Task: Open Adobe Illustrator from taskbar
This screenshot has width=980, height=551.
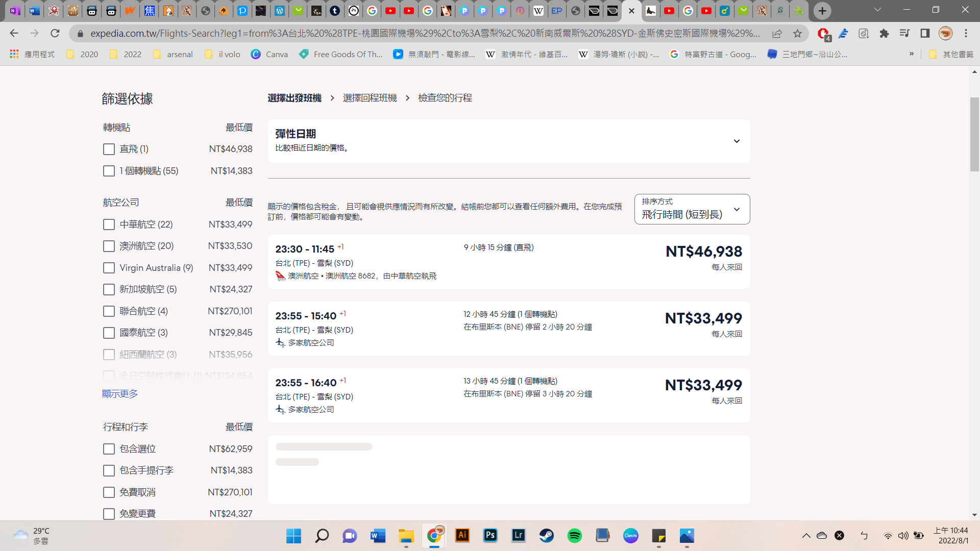Action: pyautogui.click(x=462, y=536)
